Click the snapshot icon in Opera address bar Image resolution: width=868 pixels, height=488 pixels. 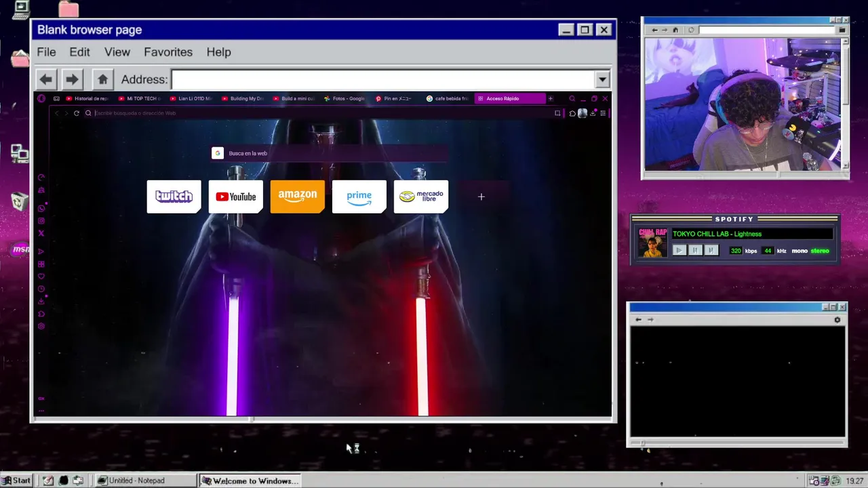[557, 113]
